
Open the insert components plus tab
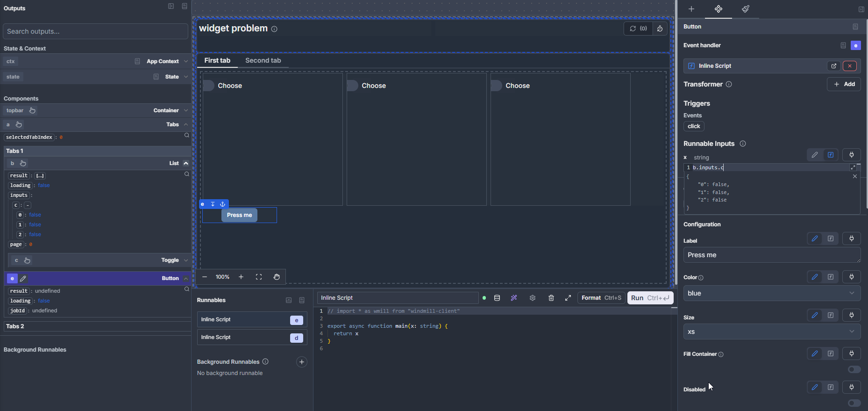[691, 9]
